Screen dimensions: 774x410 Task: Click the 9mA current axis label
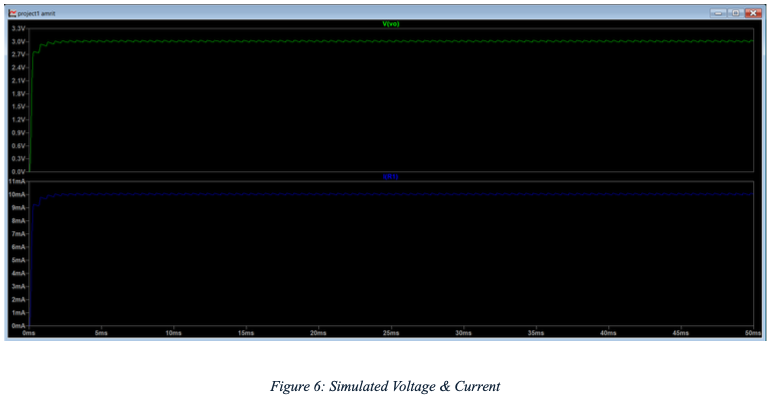(x=18, y=208)
